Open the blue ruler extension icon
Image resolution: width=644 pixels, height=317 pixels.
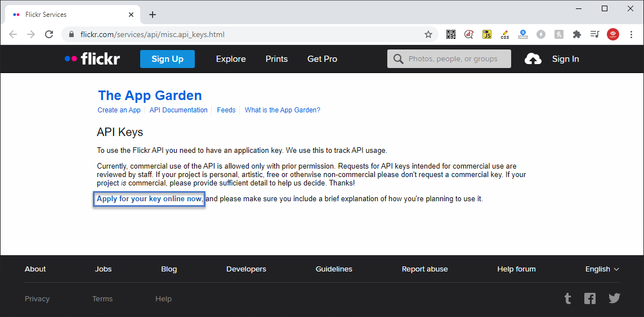click(x=523, y=34)
